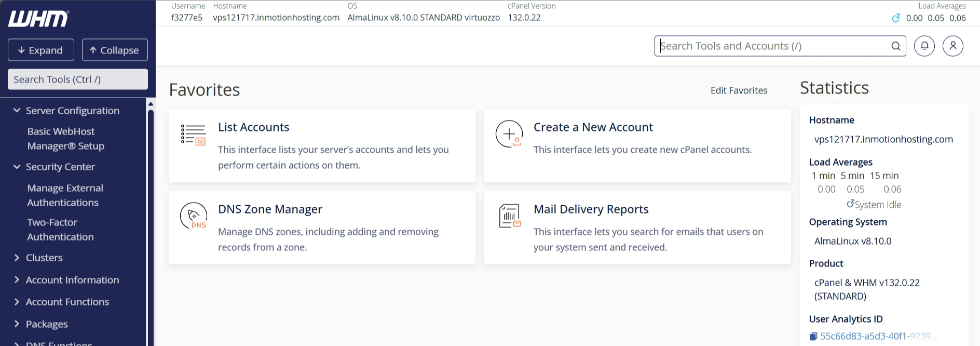Image resolution: width=980 pixels, height=346 pixels.
Task: Open Manage External Authentications
Action: coord(65,195)
